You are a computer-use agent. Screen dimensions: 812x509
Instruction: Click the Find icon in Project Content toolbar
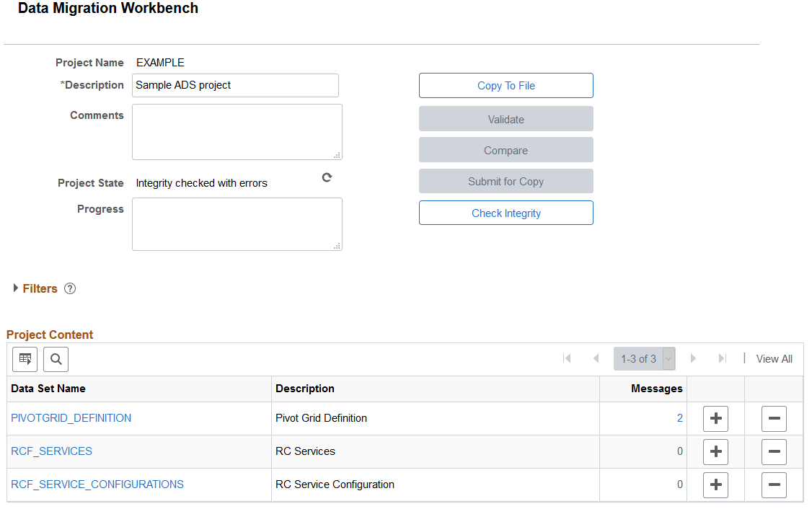[56, 358]
